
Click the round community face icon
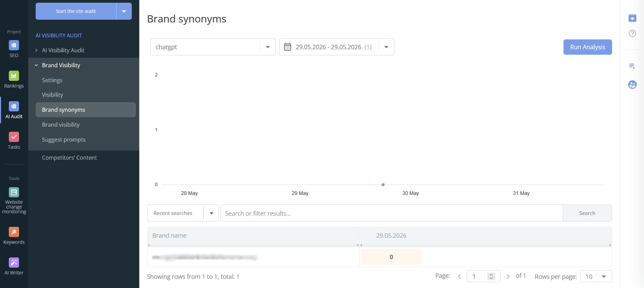(x=632, y=85)
